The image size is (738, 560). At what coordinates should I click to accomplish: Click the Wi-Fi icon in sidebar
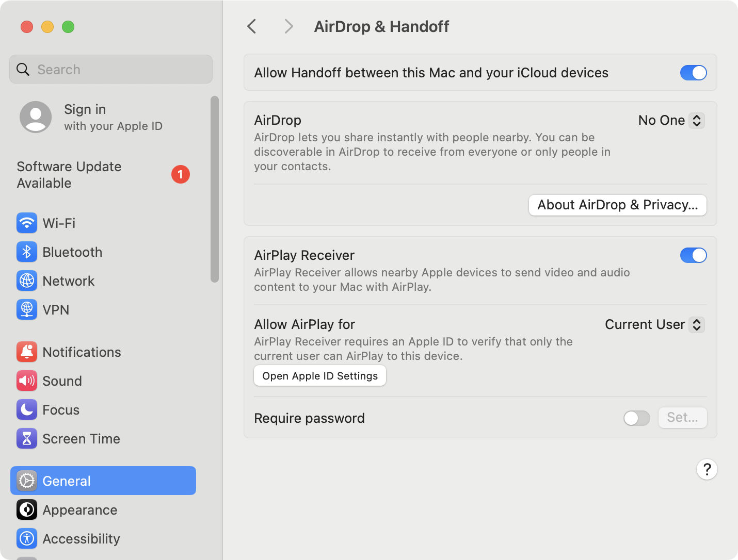tap(27, 223)
